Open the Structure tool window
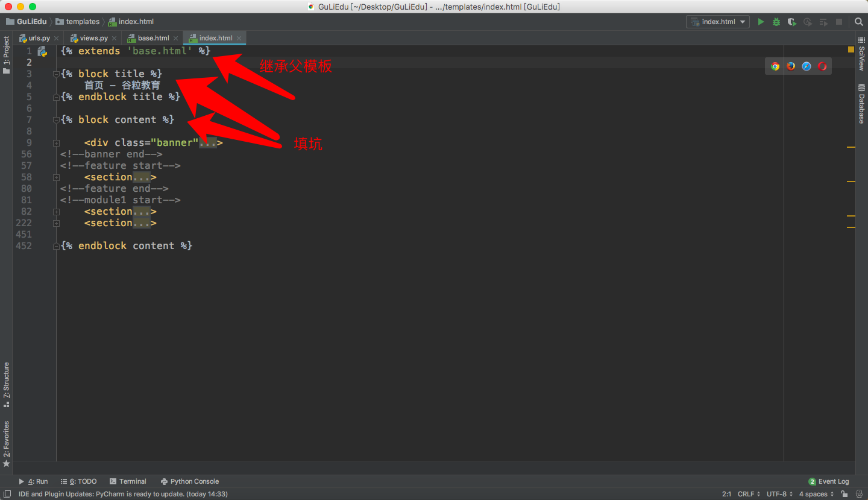Viewport: 868px width, 500px height. tap(6, 385)
